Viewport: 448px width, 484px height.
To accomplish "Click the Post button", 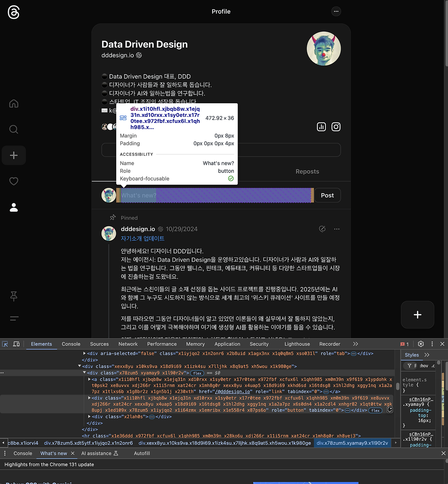I will 327,195.
